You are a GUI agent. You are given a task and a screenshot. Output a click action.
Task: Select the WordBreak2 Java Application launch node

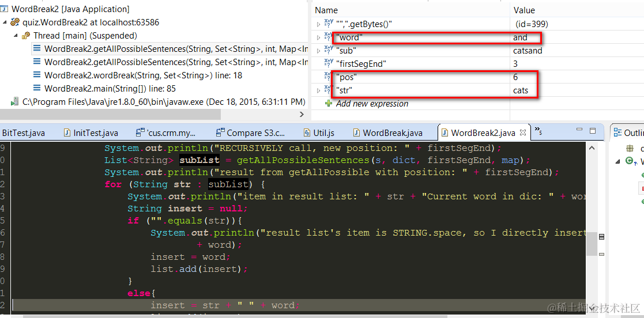click(x=70, y=9)
